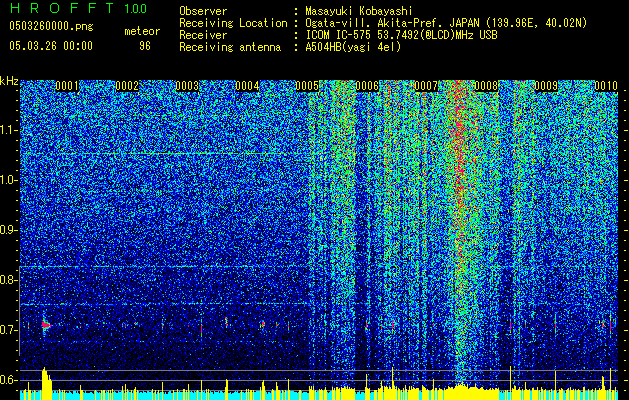Click the Observer field label
The width and height of the screenshot is (629, 400).
pos(203,11)
